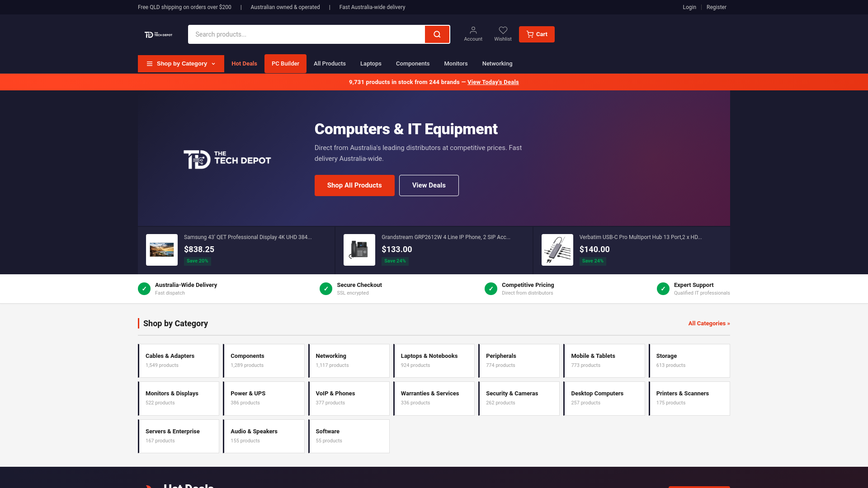Viewport: 868px width, 488px height.
Task: Click the $838.25 price
Action: point(199,249)
